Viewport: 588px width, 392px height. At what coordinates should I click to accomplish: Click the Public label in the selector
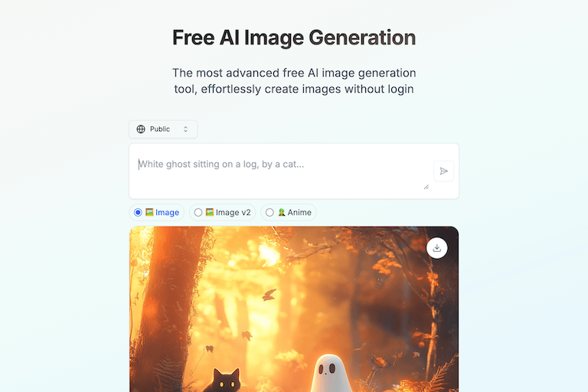160,129
